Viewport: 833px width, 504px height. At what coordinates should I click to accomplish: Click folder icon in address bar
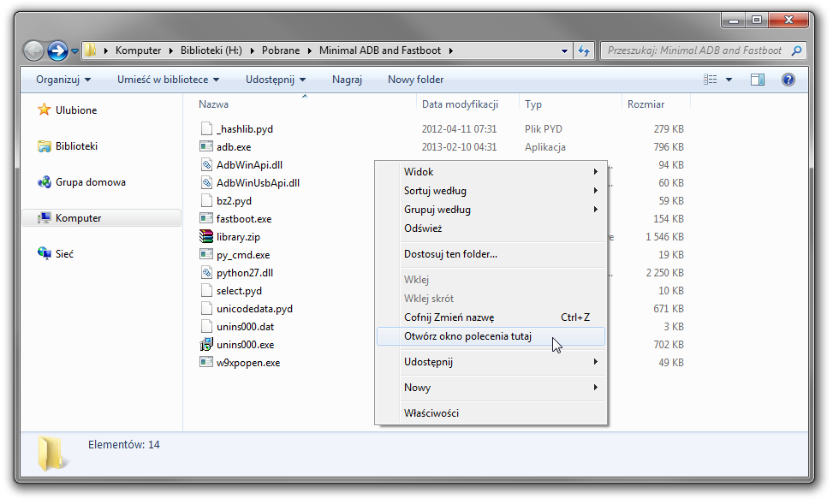click(91, 50)
